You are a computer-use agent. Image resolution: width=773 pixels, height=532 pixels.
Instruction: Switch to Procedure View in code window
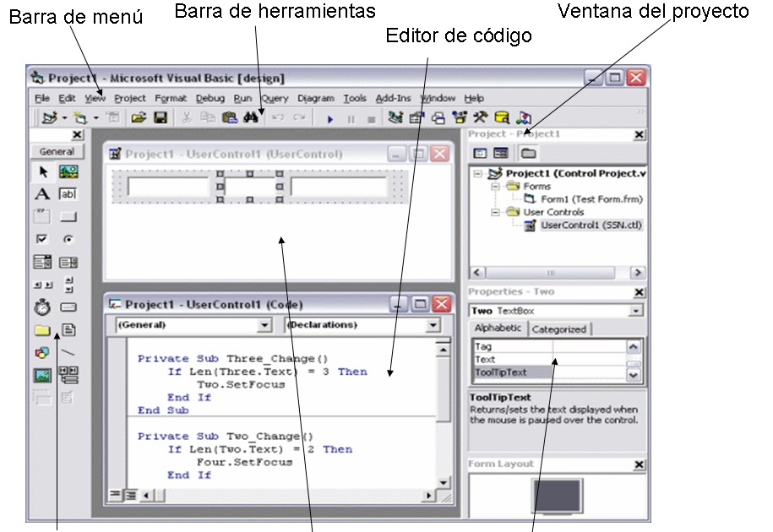[x=115, y=494]
